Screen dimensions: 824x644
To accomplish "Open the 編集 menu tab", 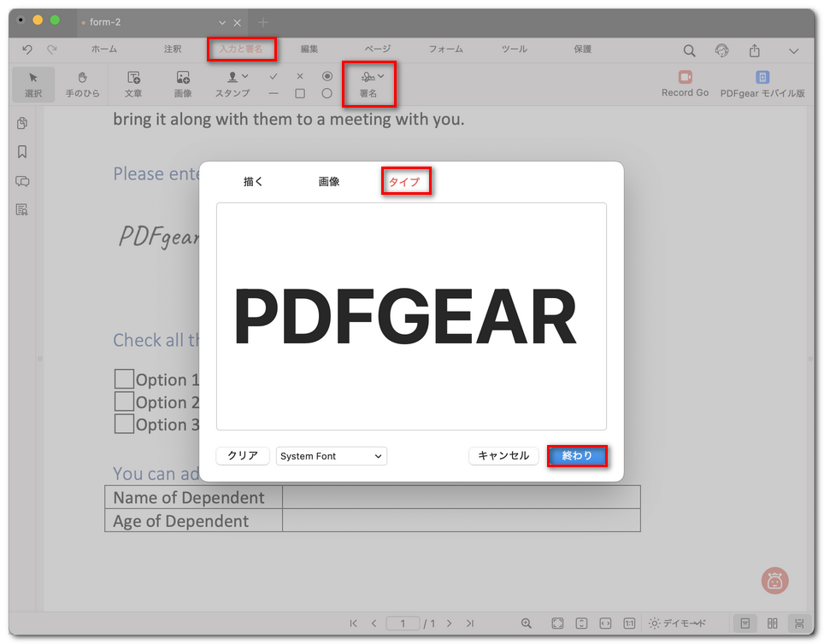I will [309, 49].
